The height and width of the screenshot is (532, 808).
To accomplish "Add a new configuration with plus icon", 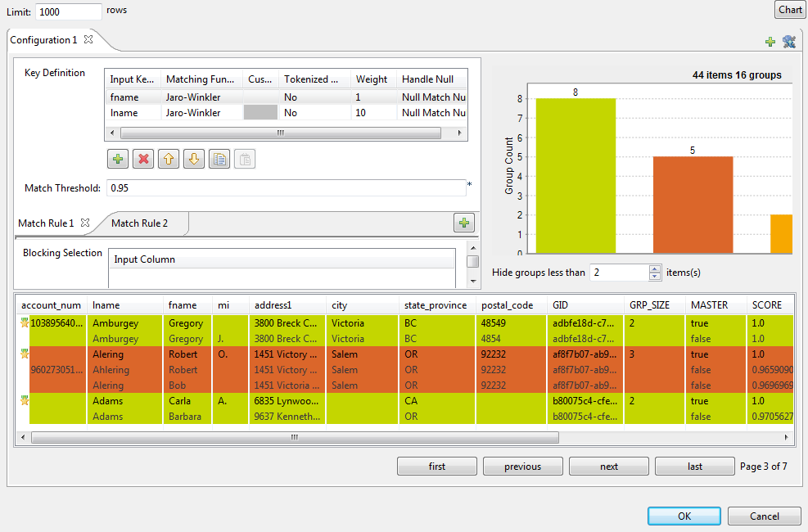I will tap(770, 42).
